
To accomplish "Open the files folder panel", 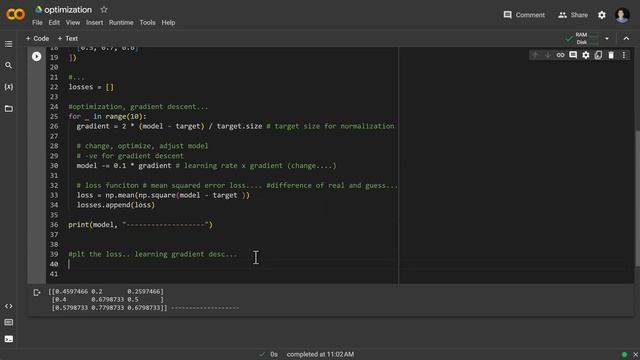I will (9, 109).
